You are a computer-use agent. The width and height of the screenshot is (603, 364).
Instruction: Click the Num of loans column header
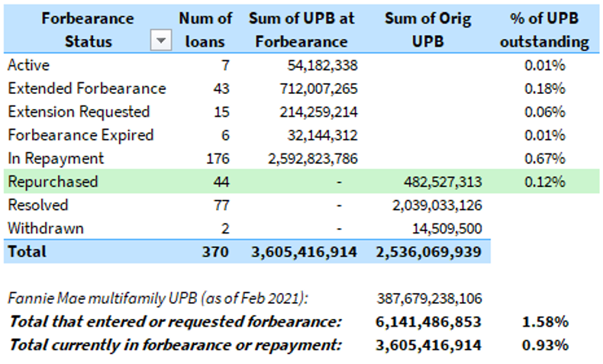click(205, 29)
